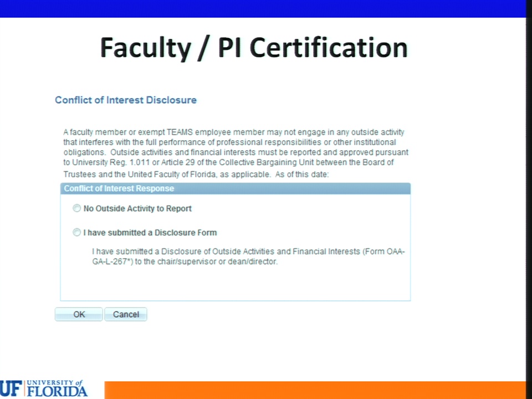This screenshot has width=532, height=399.
Task: Click the Conflict of Interest Response header
Action: tap(236, 188)
